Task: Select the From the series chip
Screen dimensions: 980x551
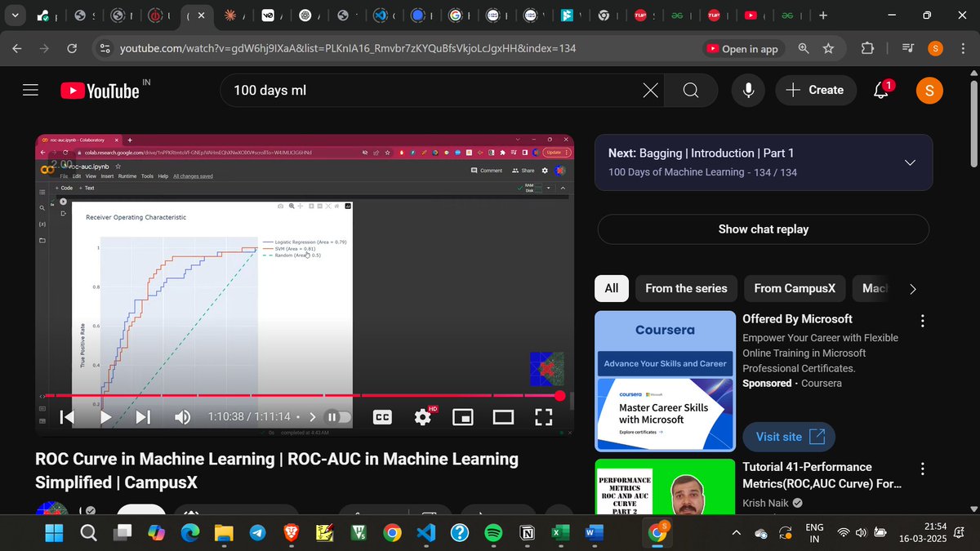Action: [x=686, y=288]
